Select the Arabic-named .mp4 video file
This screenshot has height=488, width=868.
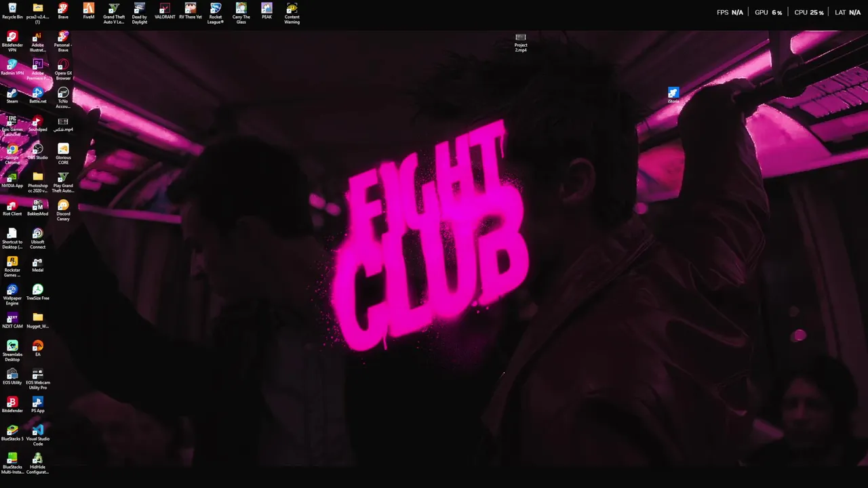[x=63, y=124]
